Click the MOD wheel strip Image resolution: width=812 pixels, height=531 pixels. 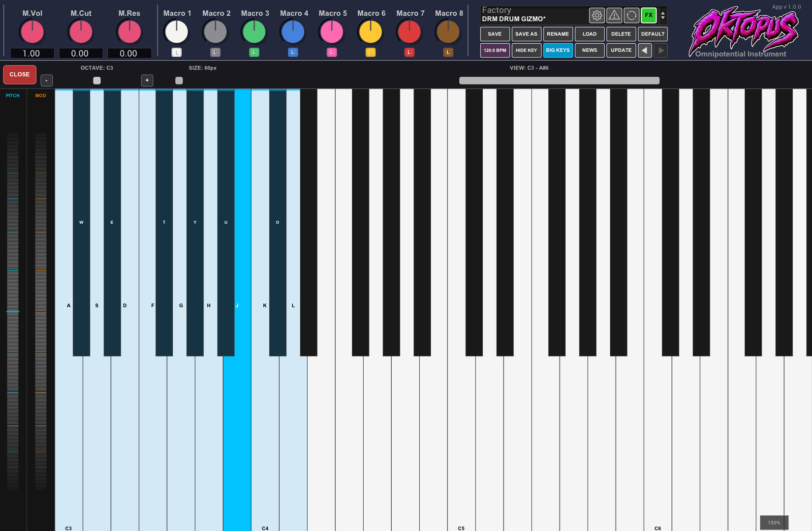41,311
